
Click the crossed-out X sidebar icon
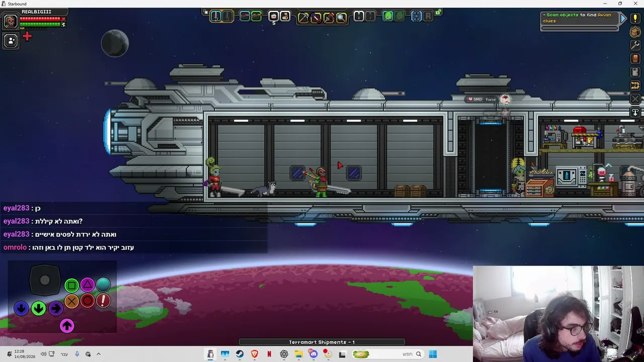(x=635, y=99)
